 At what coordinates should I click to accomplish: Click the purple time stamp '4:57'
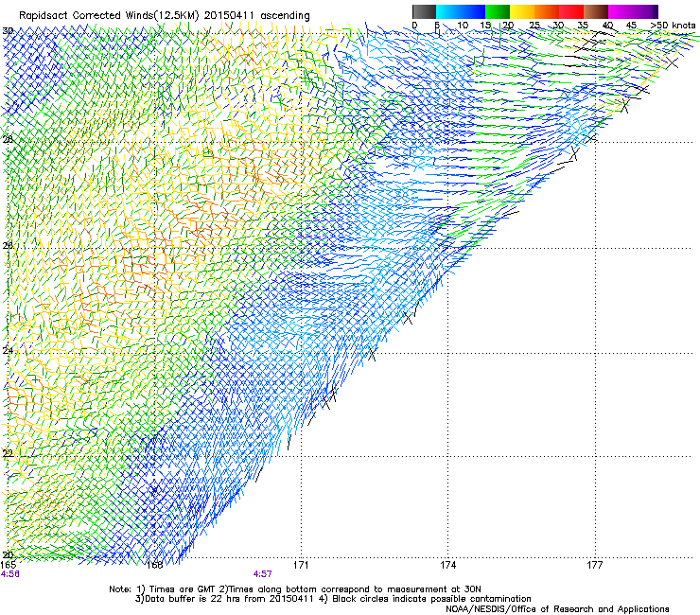pyautogui.click(x=263, y=574)
